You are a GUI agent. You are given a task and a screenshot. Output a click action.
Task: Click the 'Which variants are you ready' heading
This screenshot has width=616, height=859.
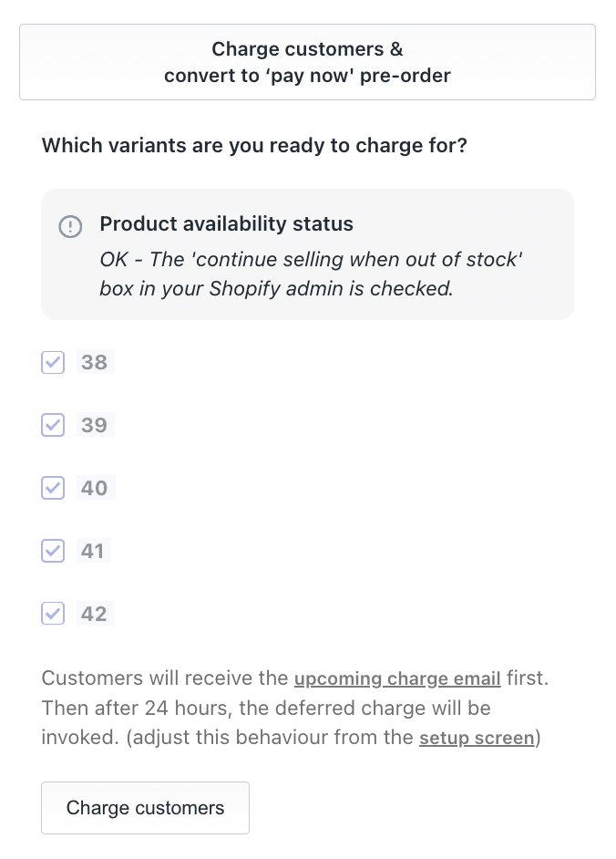[254, 146]
